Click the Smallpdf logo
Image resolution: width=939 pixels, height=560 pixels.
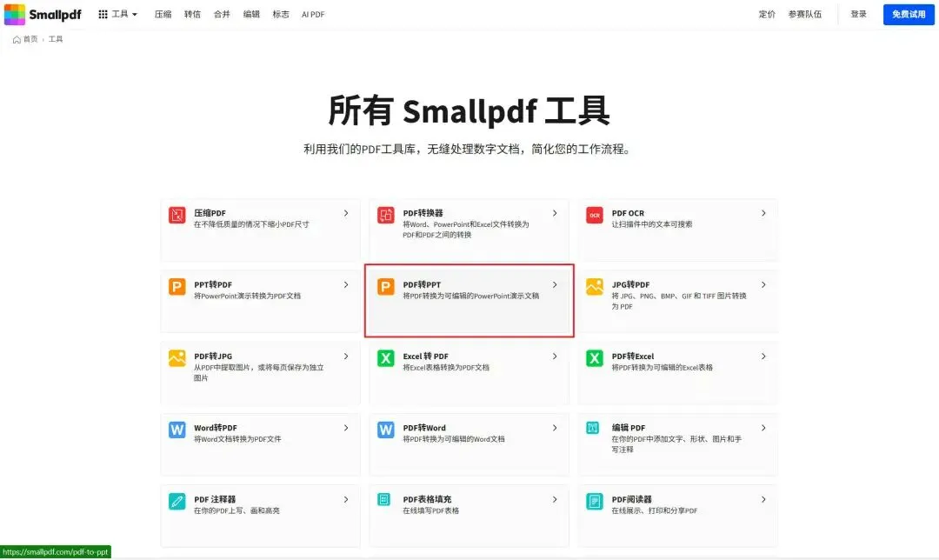(43, 15)
